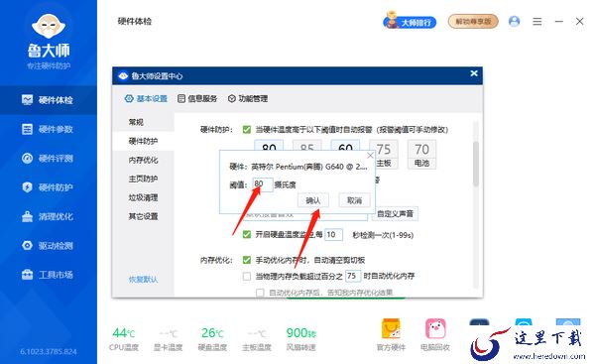Click the settings dialog vertical scrollbar
Image resolution: width=595 pixels, height=364 pixels.
tap(476, 164)
